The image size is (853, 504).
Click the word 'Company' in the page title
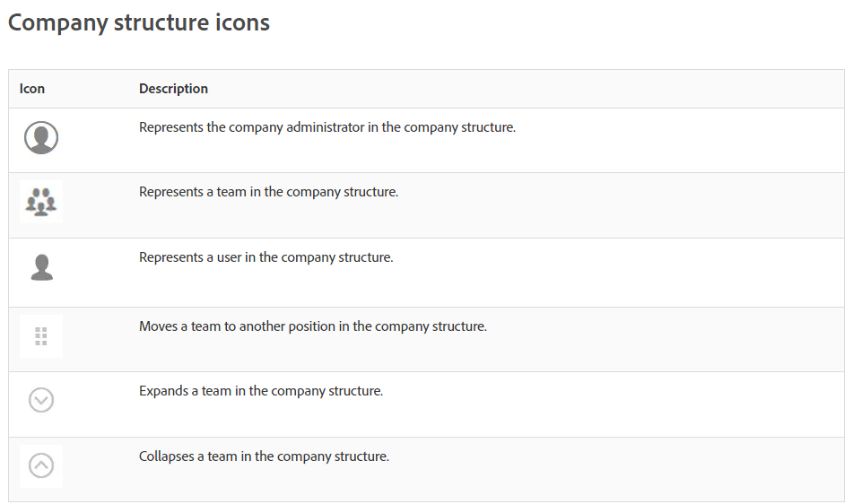coord(58,22)
